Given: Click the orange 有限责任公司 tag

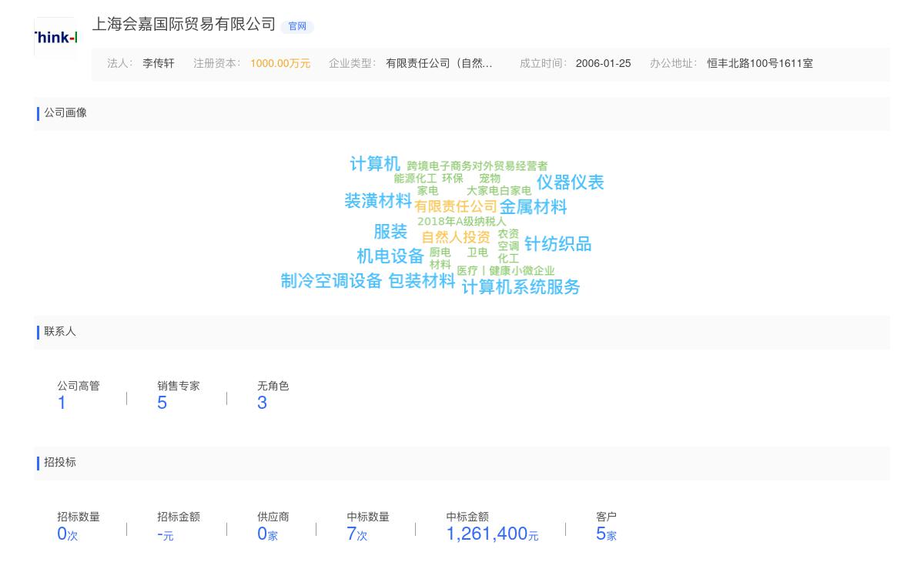Looking at the screenshot, I should click(x=456, y=206).
